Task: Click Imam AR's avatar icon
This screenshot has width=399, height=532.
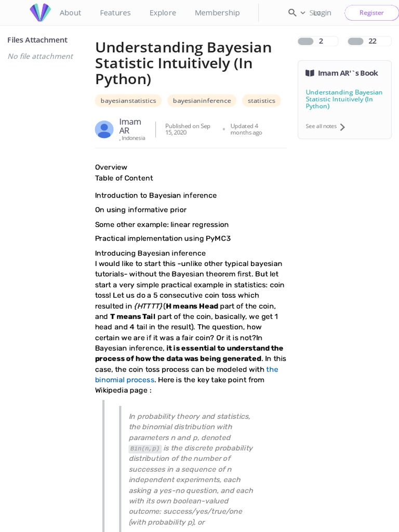Action: click(104, 129)
